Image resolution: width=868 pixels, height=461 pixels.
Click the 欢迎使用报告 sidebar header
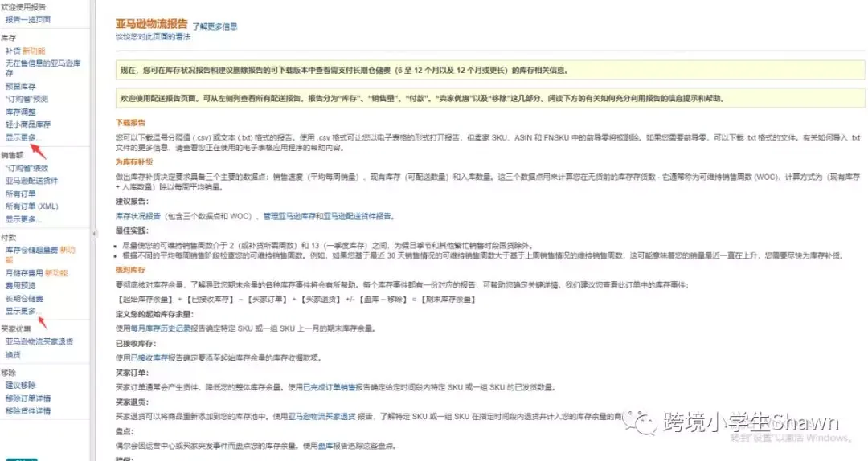[x=24, y=7]
